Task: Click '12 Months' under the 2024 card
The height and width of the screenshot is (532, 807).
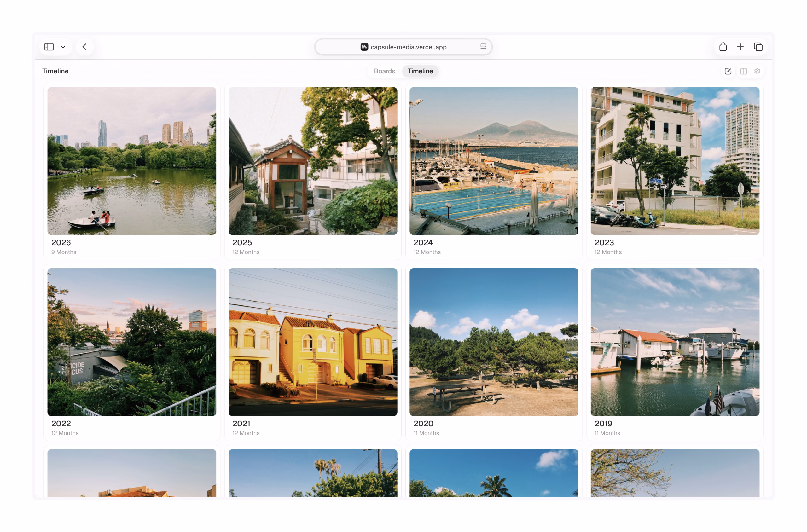Action: (427, 252)
